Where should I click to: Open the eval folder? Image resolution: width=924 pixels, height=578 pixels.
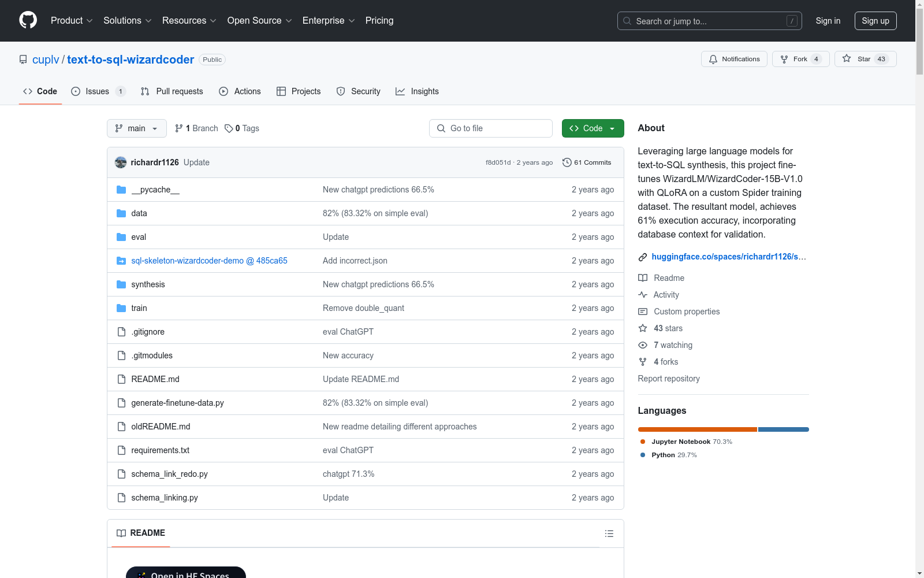[139, 237]
